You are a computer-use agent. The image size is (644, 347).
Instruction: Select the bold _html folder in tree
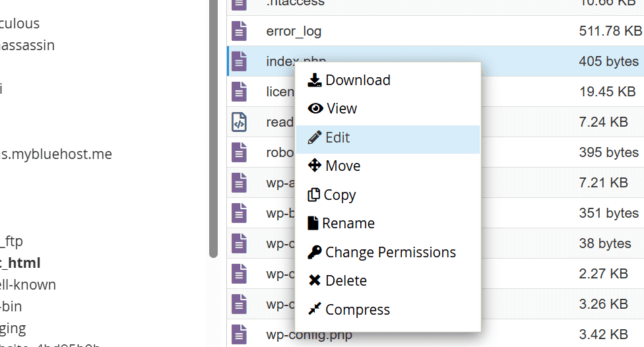tap(20, 263)
